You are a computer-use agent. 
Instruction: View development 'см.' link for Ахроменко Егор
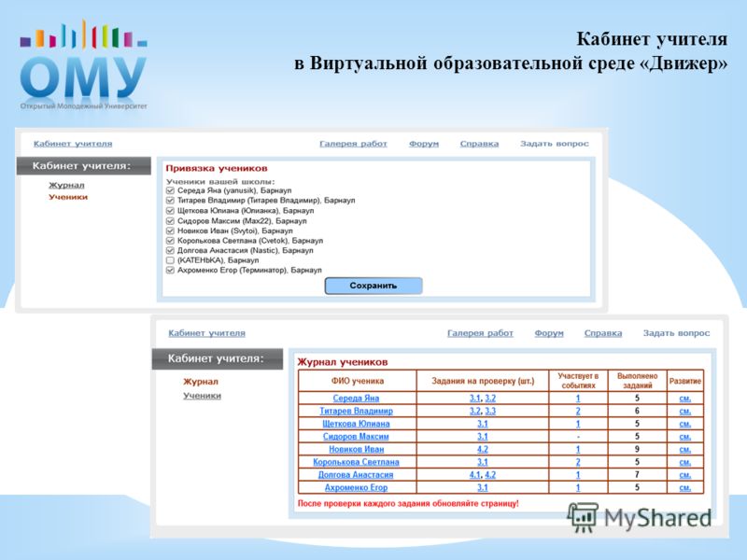pos(685,487)
